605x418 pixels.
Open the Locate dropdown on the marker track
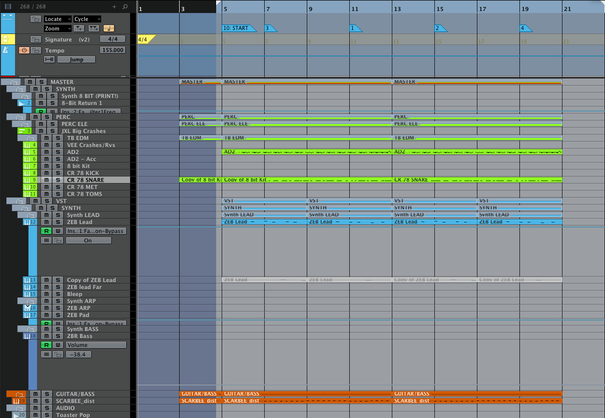click(57, 19)
